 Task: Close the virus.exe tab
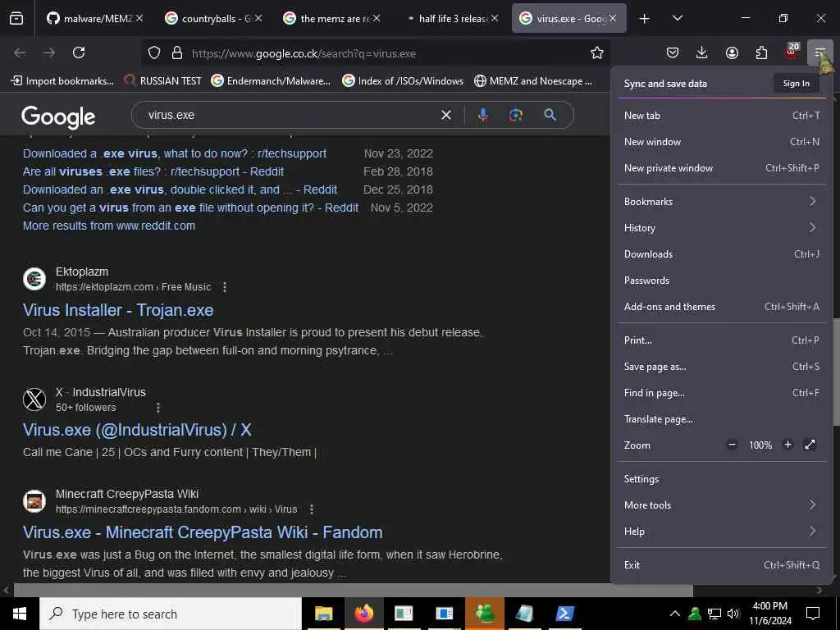612,18
